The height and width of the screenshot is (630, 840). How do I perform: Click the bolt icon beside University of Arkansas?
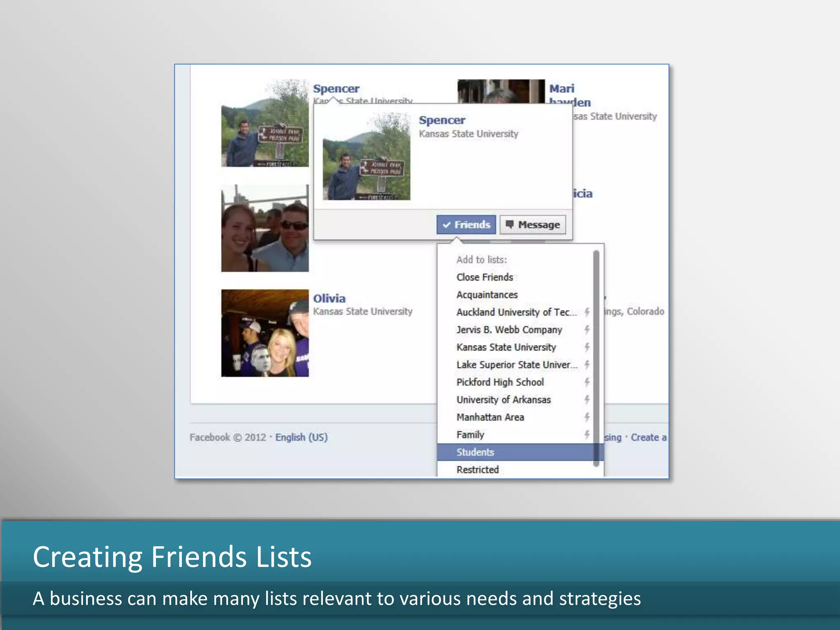[587, 400]
